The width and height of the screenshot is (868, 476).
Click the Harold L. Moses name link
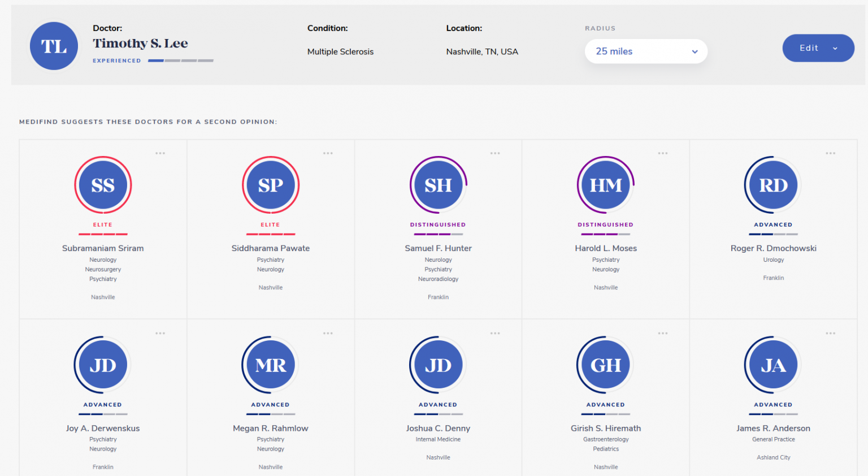click(x=606, y=248)
